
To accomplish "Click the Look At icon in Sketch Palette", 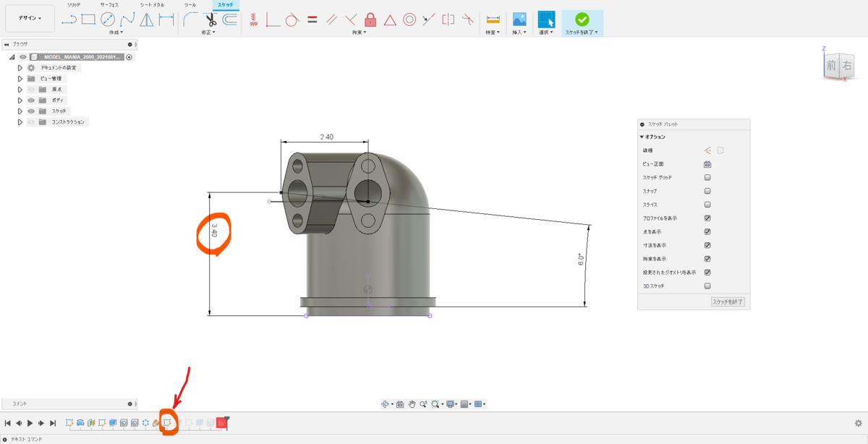I will pyautogui.click(x=707, y=164).
